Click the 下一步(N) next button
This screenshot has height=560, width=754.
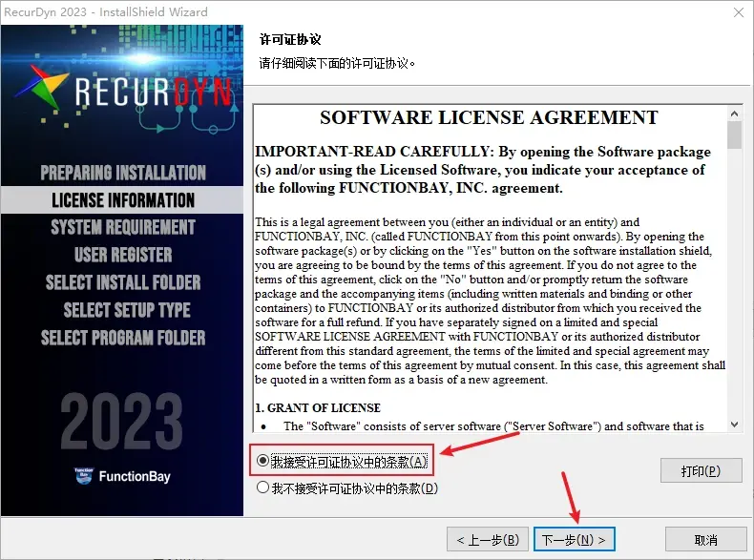point(575,539)
